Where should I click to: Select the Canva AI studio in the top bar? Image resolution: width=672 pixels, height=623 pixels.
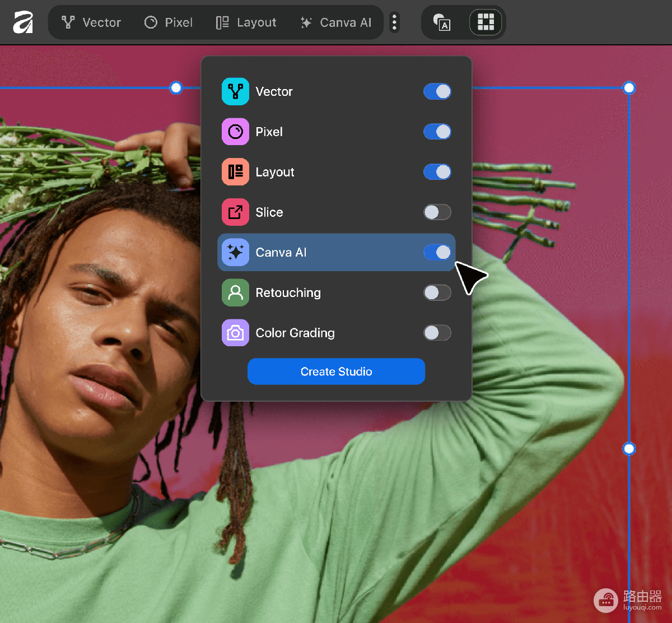(x=335, y=22)
